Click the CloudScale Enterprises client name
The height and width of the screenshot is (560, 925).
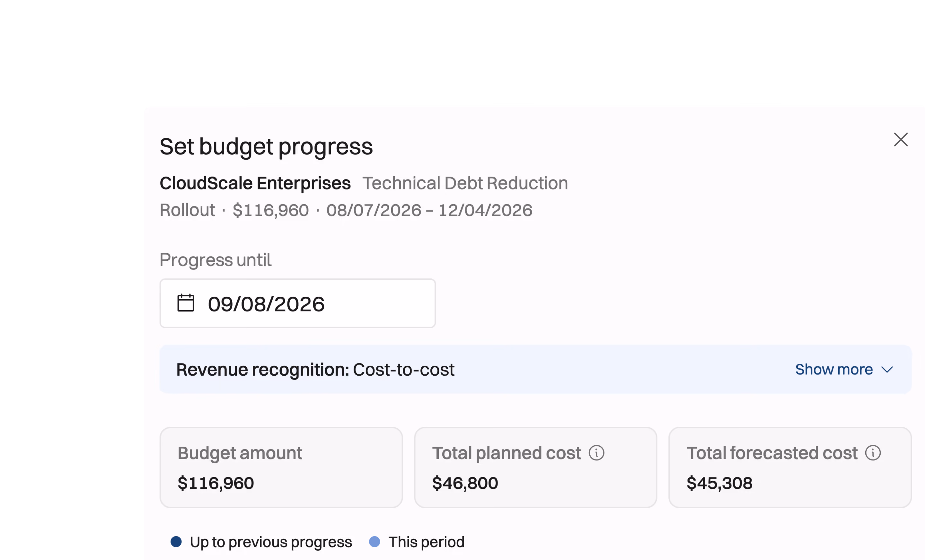(x=255, y=183)
